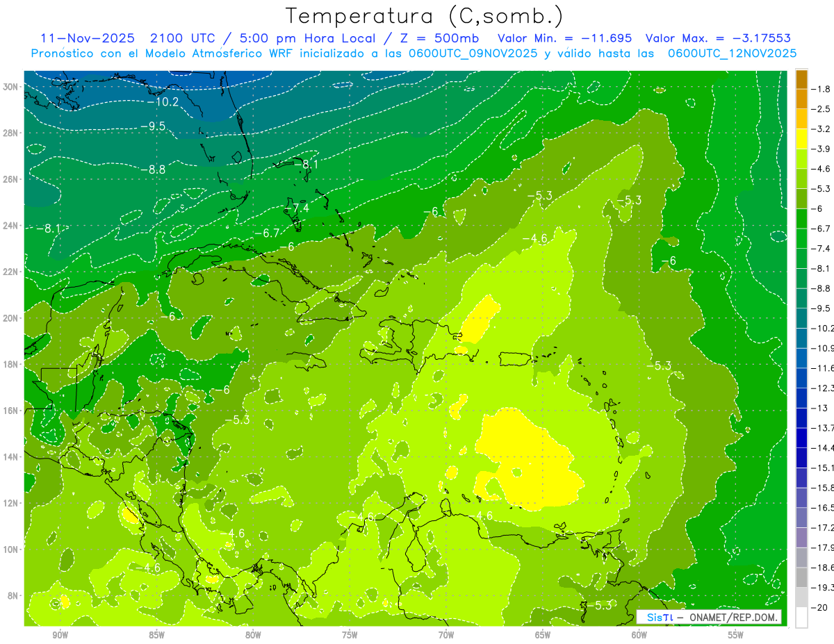Click the '-10.9' label on color scale
The width and height of the screenshot is (834, 644).
824,348
